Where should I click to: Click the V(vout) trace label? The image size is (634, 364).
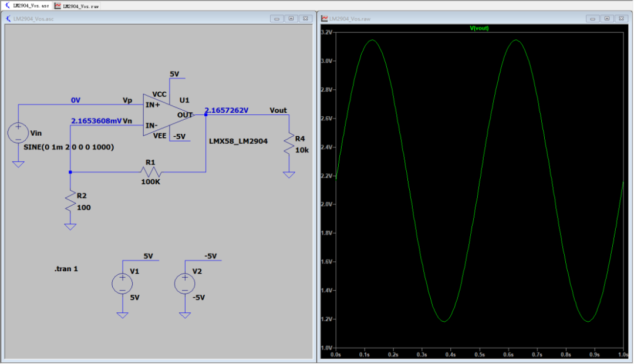point(479,28)
